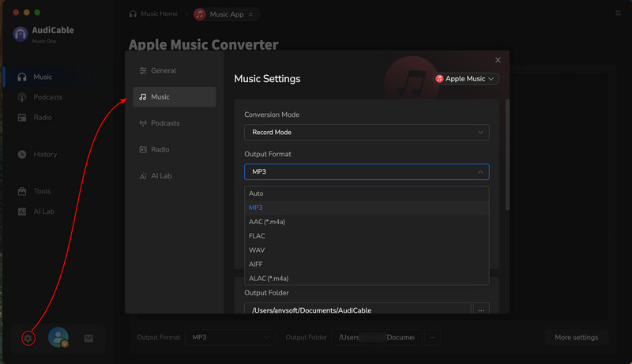The width and height of the screenshot is (632, 364).
Task: Choose WAV format option
Action: coord(367,250)
